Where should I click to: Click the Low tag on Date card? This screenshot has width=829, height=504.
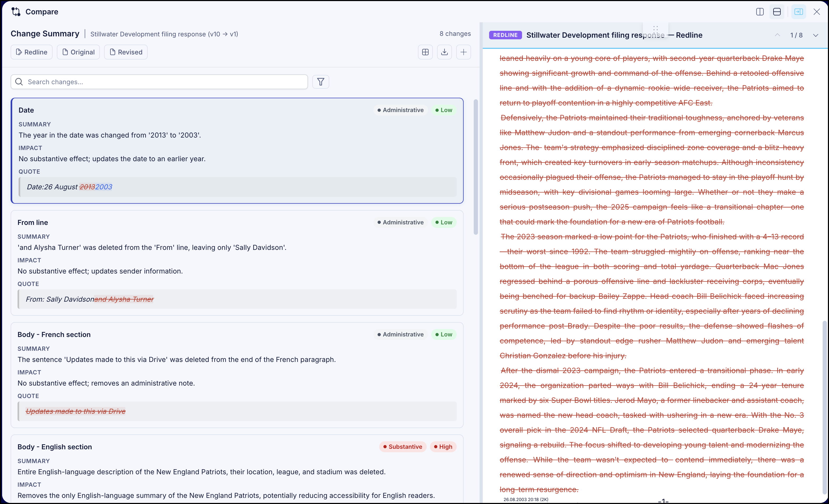point(444,110)
